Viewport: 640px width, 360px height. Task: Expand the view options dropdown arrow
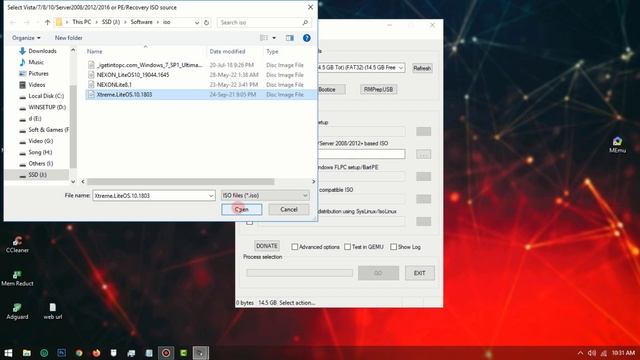[x=274, y=38]
